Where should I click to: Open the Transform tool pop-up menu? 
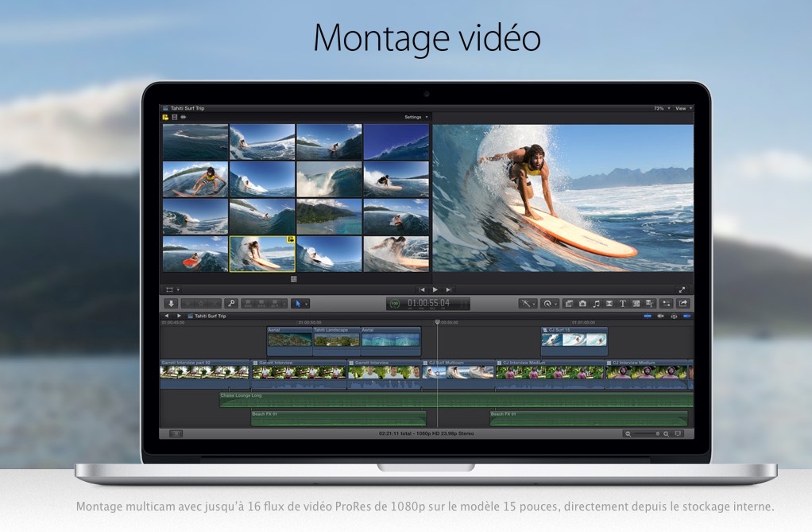tap(172, 289)
